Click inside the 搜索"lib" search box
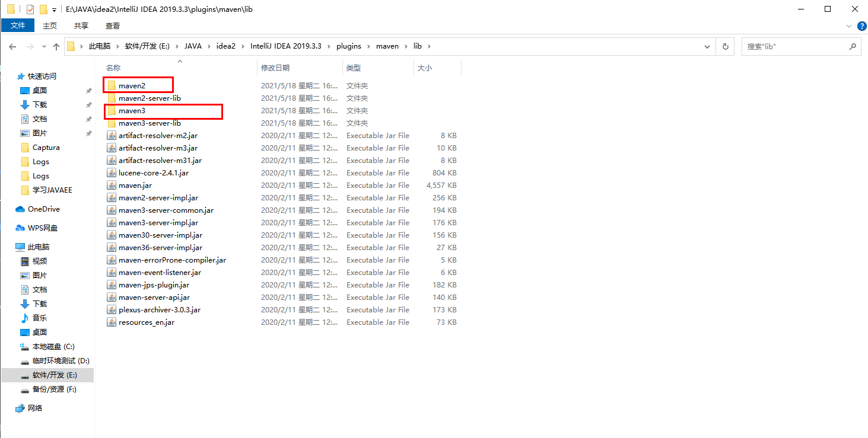Screen dimensions: 868x438 (x=789, y=46)
